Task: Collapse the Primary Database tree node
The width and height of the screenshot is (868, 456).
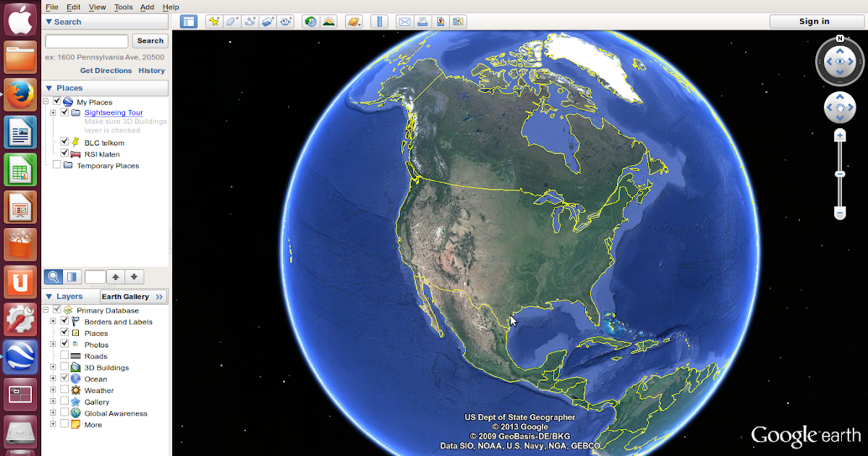Action: pos(46,310)
